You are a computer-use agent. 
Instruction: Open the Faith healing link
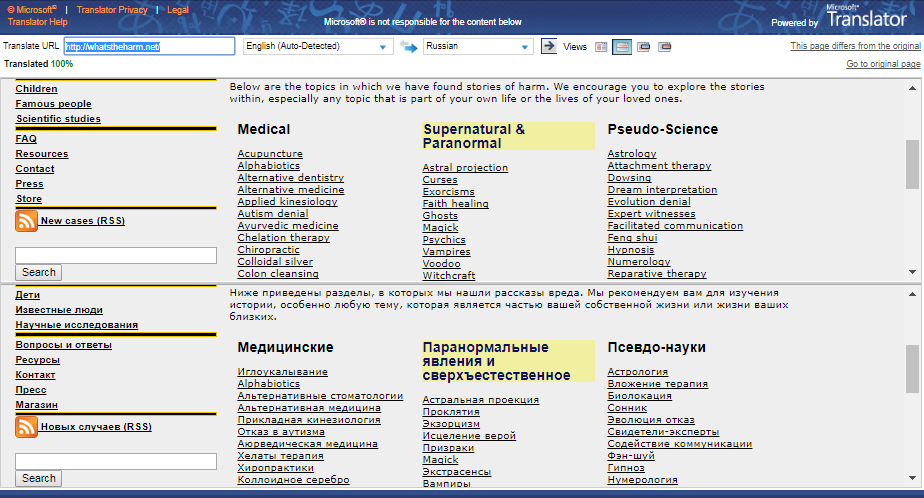456,204
